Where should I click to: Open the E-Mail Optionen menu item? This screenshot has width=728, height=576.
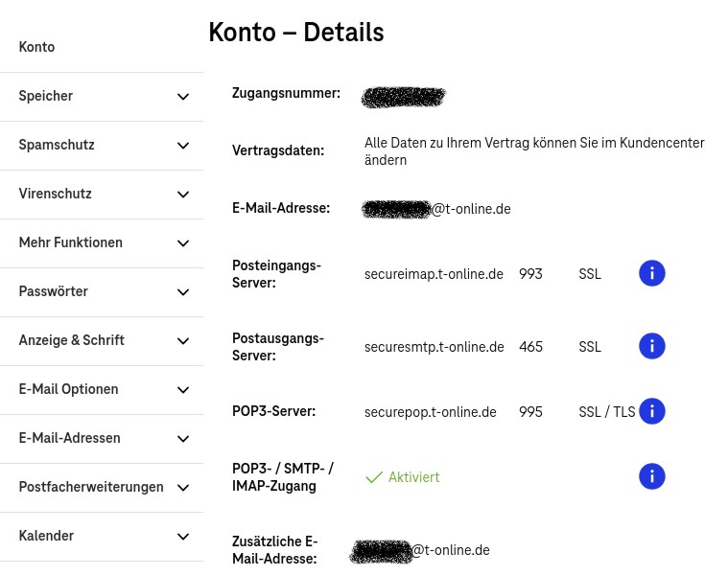pyautogui.click(x=69, y=389)
